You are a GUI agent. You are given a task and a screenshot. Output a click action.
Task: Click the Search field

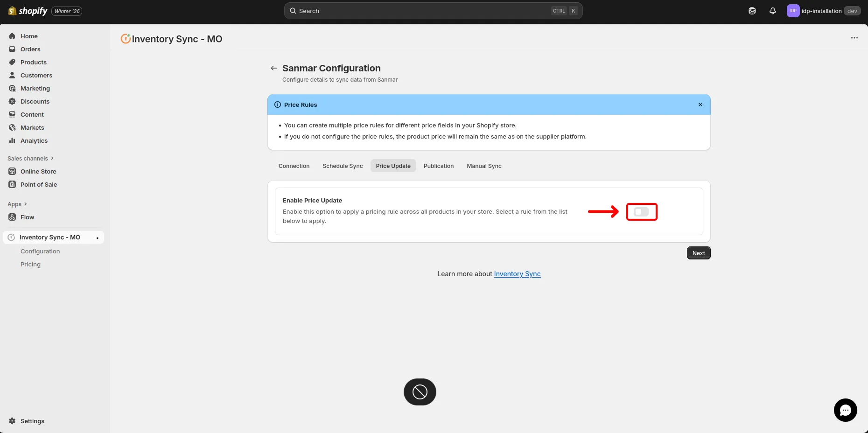433,10
